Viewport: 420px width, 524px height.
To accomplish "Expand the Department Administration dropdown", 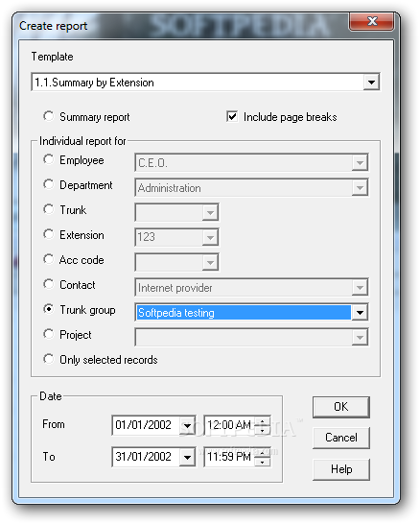I will [360, 188].
